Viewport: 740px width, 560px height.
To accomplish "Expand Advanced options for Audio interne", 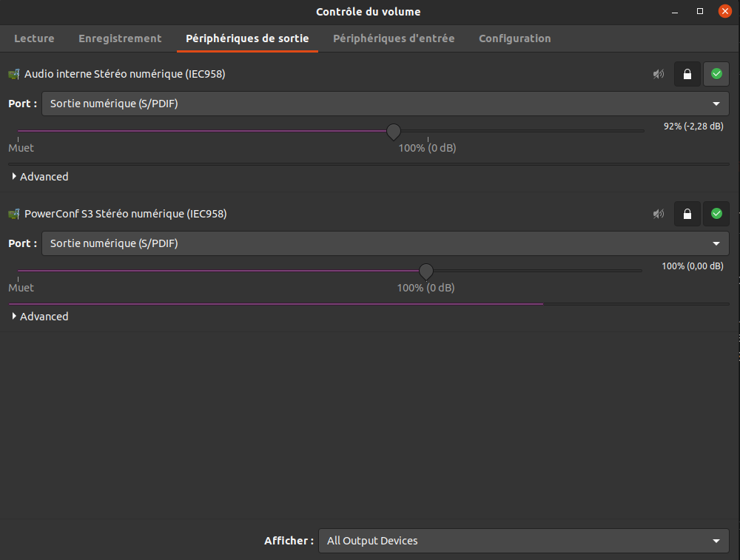I will (x=41, y=177).
